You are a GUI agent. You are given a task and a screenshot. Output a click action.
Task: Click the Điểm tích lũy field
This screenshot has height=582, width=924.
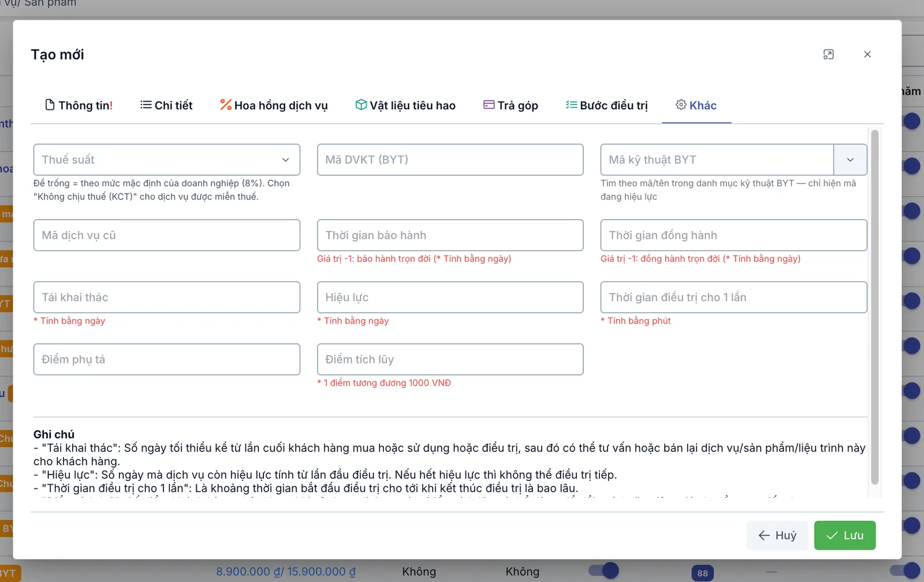(x=450, y=359)
